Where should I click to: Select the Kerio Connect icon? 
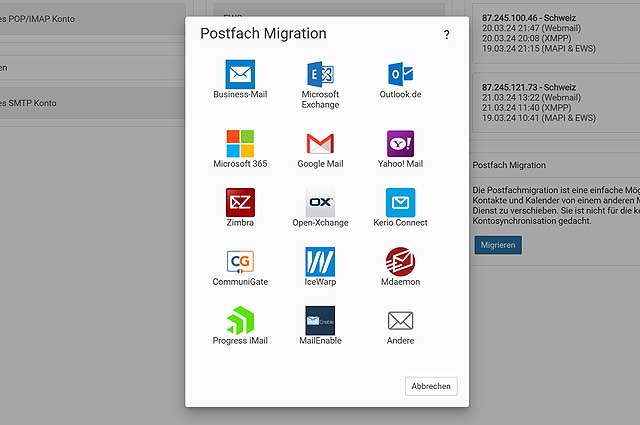(x=400, y=202)
